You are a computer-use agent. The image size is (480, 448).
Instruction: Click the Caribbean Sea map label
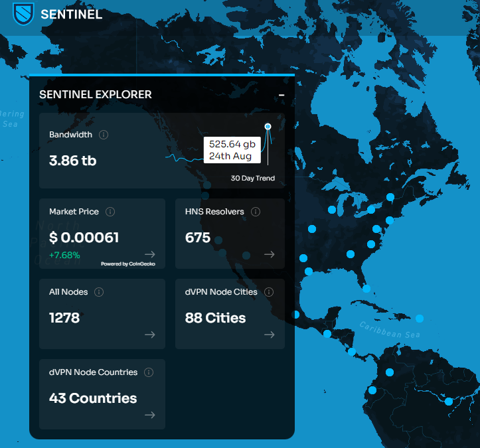390,330
